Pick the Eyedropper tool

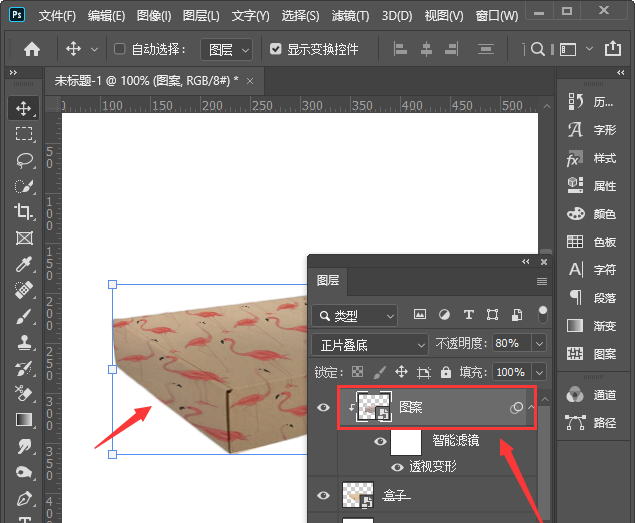[x=24, y=264]
